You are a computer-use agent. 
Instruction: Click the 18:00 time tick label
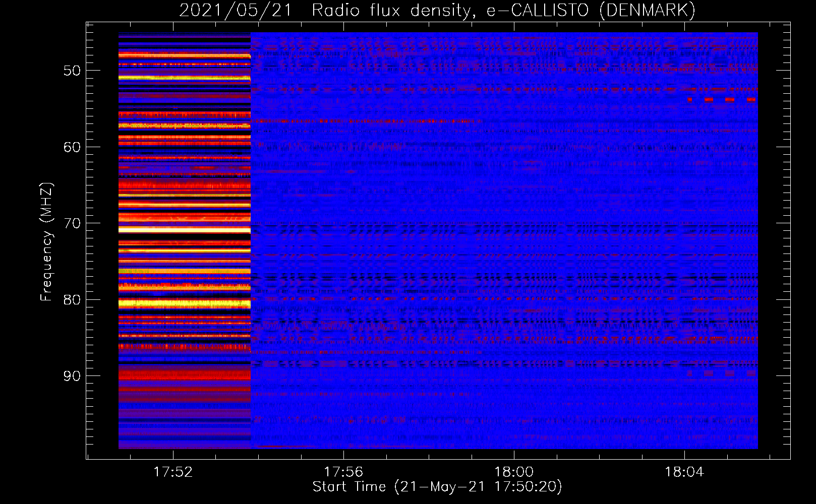pos(514,472)
